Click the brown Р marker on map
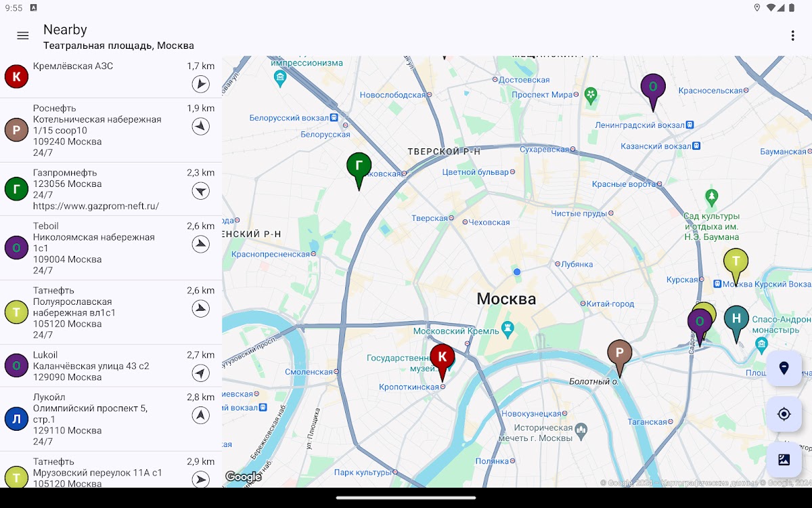The width and height of the screenshot is (812, 508). (619, 354)
